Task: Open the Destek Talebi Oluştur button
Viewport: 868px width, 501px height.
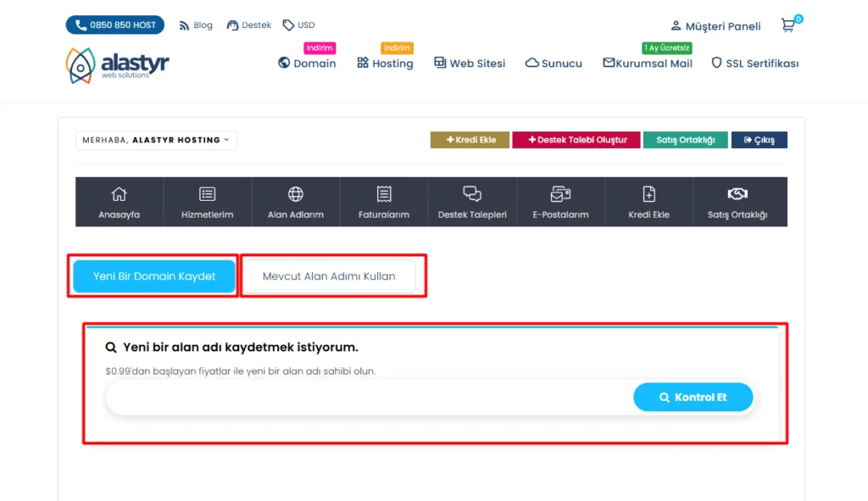Action: pos(576,139)
